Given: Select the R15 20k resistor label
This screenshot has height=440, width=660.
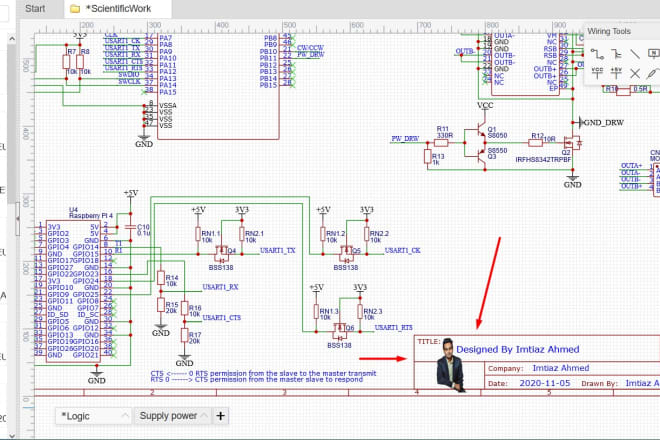Looking at the screenshot, I should 171,307.
